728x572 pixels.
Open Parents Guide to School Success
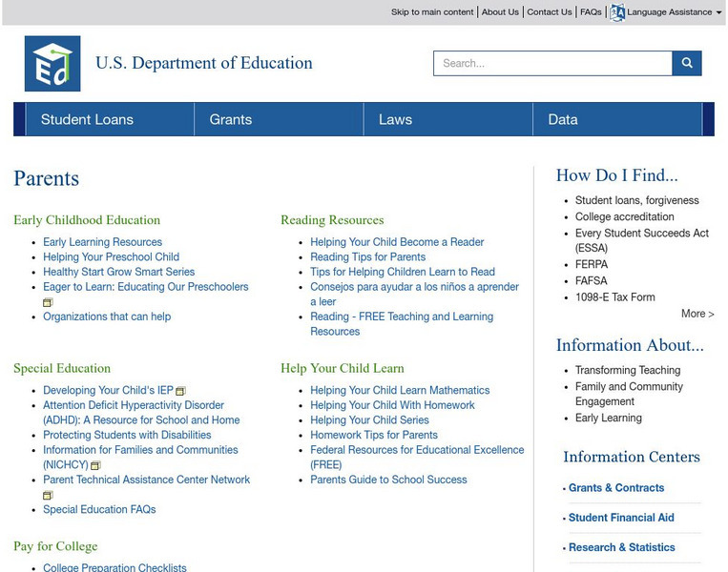(x=388, y=480)
